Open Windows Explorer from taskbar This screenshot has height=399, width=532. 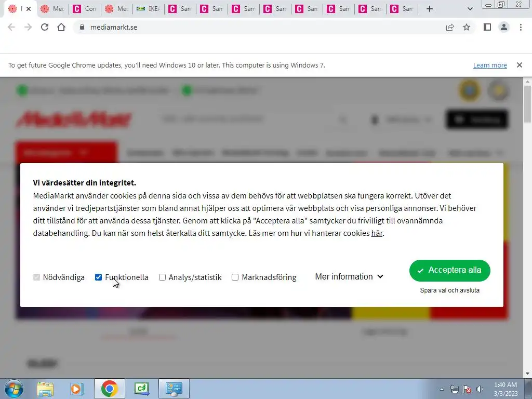pos(45,389)
